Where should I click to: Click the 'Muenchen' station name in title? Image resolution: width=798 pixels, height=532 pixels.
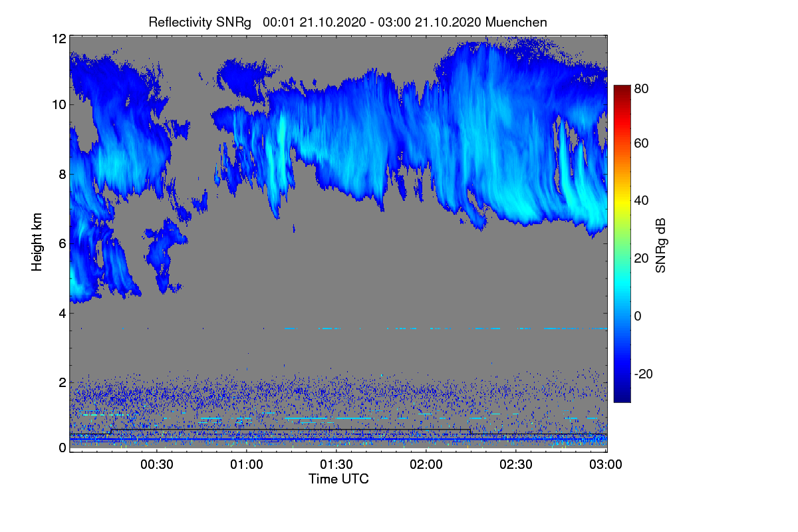(516, 22)
